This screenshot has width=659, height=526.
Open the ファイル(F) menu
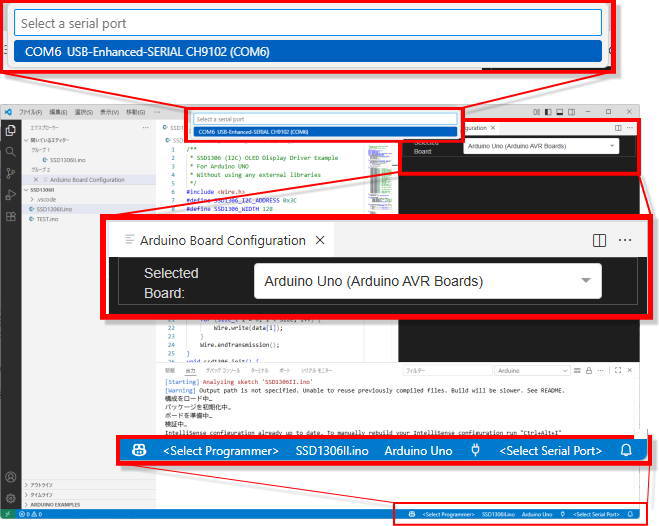[x=31, y=112]
